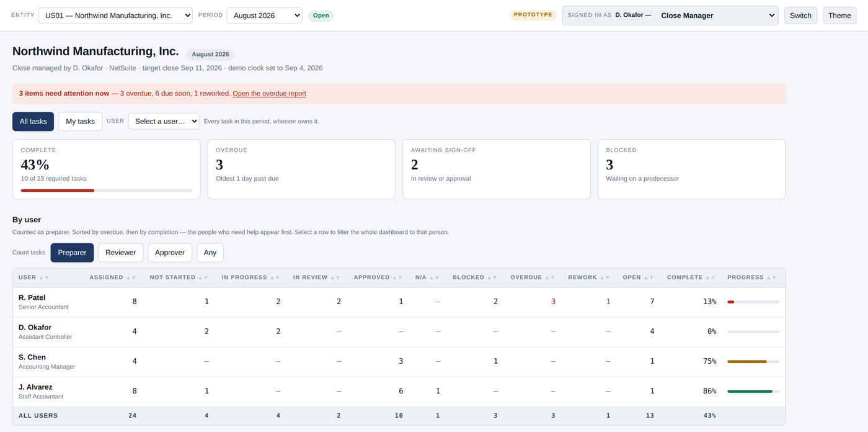Open the OVERDUE summary card
This screenshot has width=868, height=432.
tap(301, 169)
